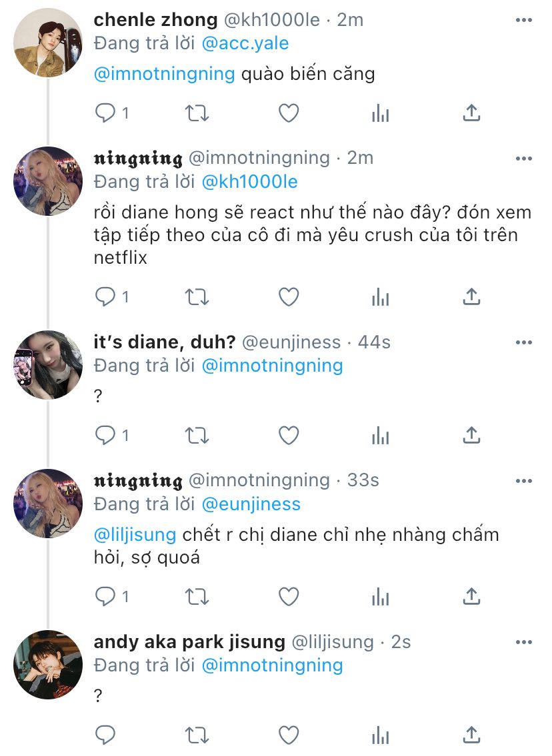Share ningning's tweet about netflix

coord(471,296)
